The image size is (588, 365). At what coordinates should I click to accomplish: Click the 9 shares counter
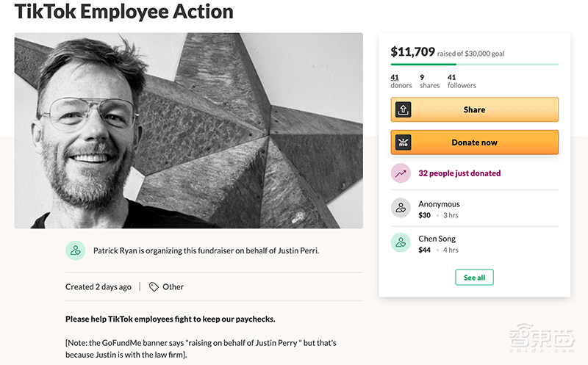click(x=429, y=81)
